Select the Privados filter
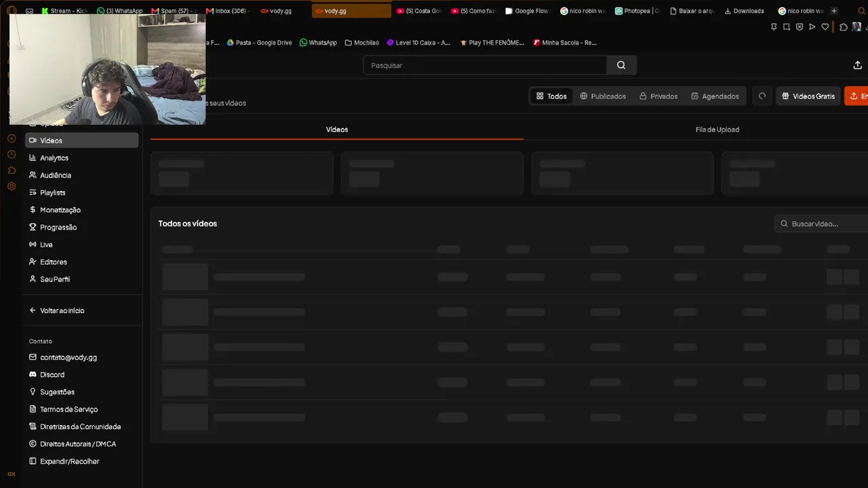 [658, 96]
